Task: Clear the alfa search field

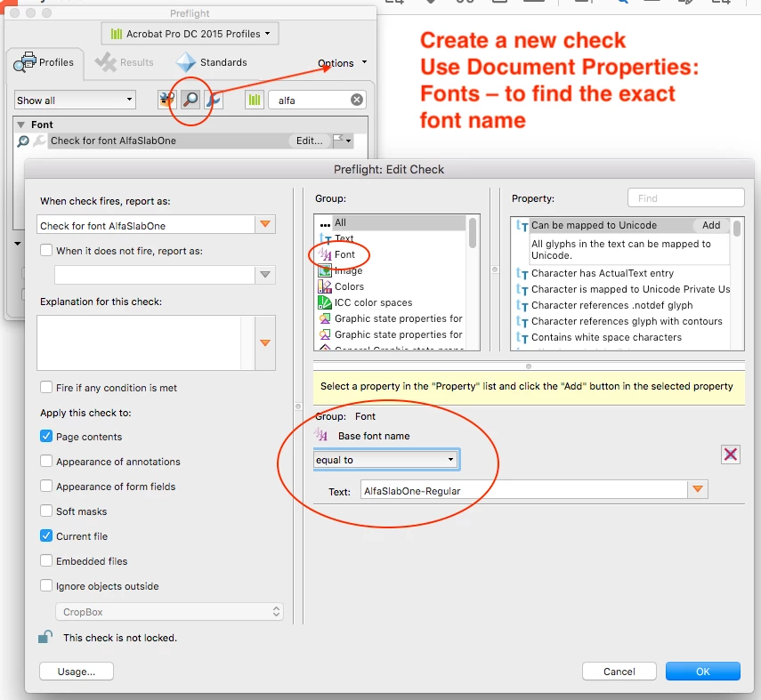Action: click(x=357, y=100)
